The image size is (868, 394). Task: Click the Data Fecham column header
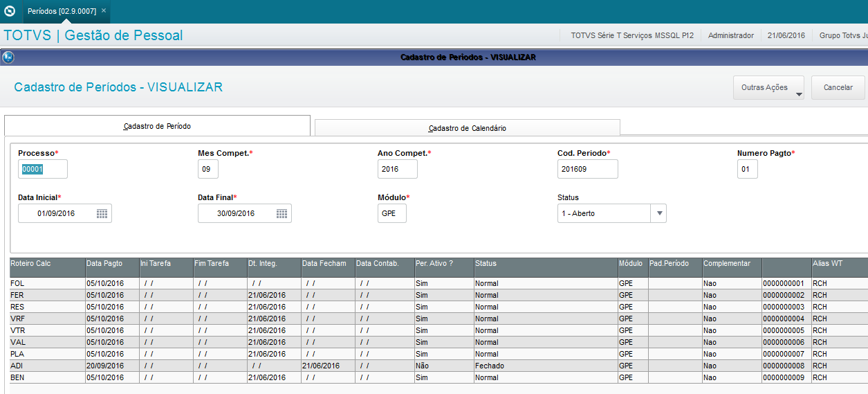328,268
